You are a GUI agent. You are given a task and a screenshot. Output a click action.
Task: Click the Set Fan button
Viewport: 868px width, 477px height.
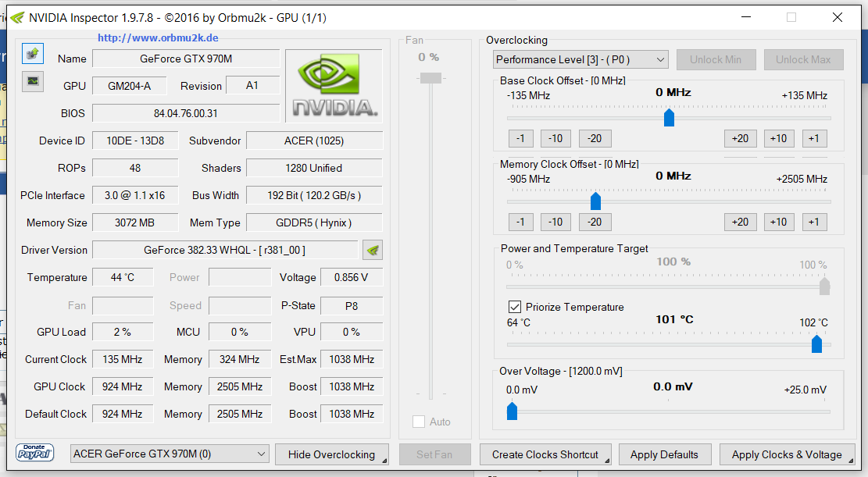[x=434, y=454]
